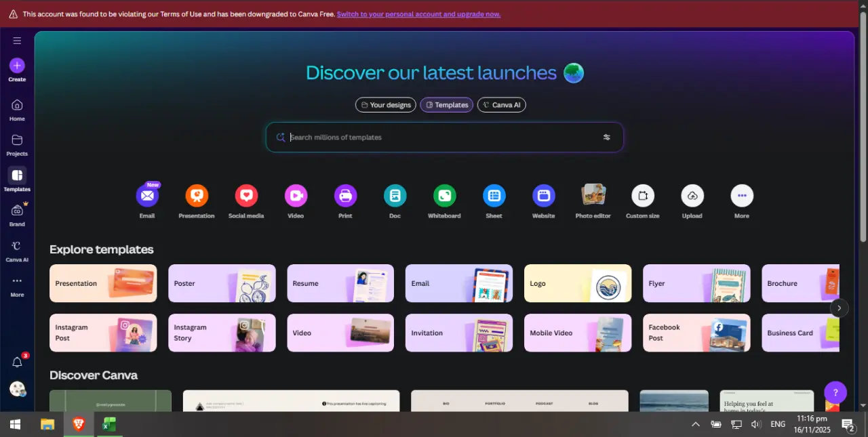Viewport: 868px width, 437px height.
Task: Open the Instagram Story template card
Action: coord(222,333)
